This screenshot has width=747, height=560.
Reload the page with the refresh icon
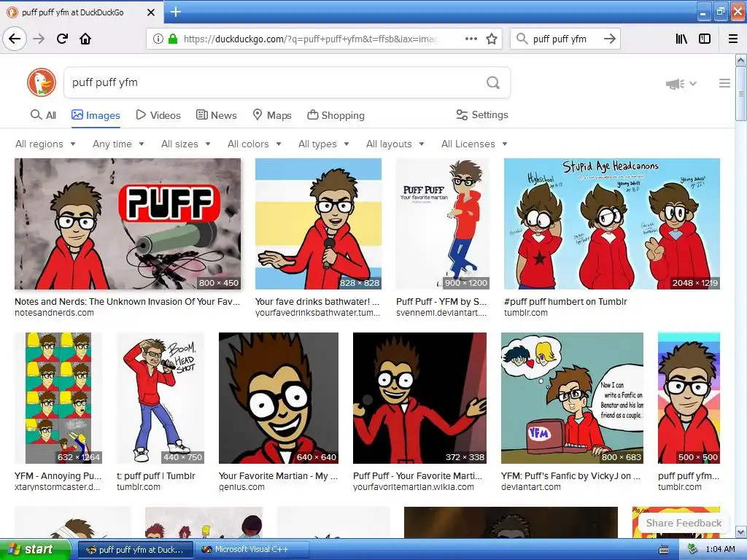62,39
